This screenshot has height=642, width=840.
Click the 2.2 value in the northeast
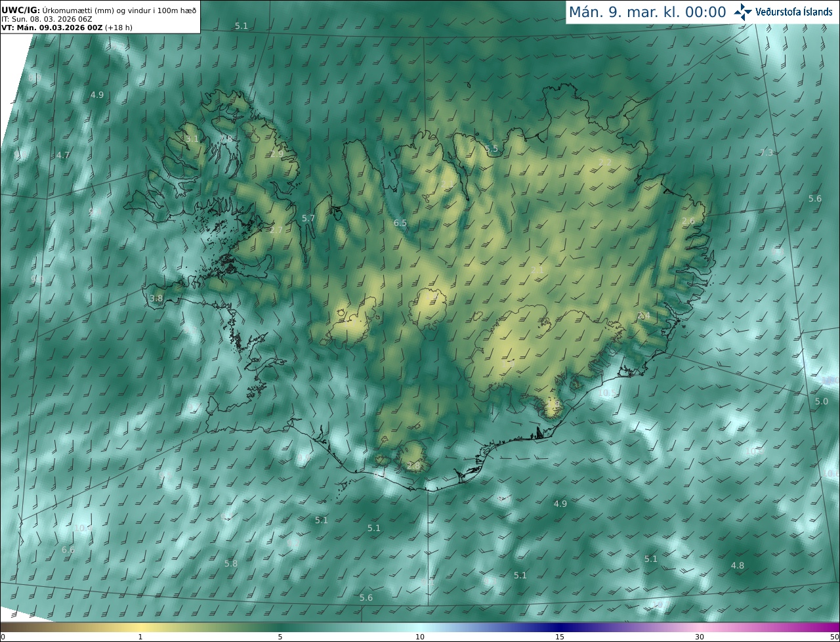606,162
